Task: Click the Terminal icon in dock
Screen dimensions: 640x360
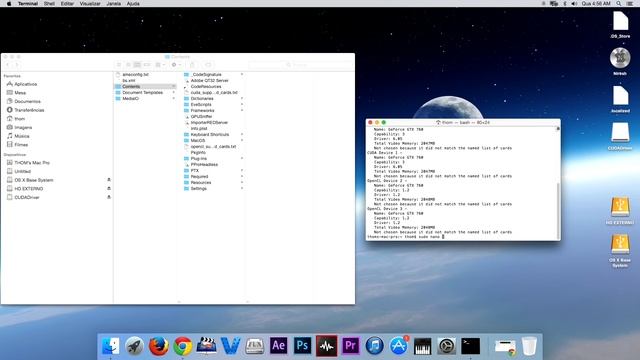Action: click(471, 346)
